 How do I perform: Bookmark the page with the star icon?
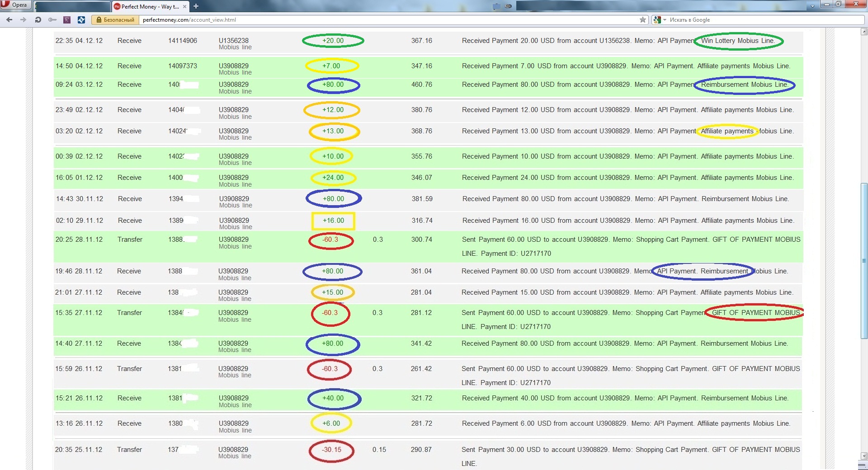643,20
